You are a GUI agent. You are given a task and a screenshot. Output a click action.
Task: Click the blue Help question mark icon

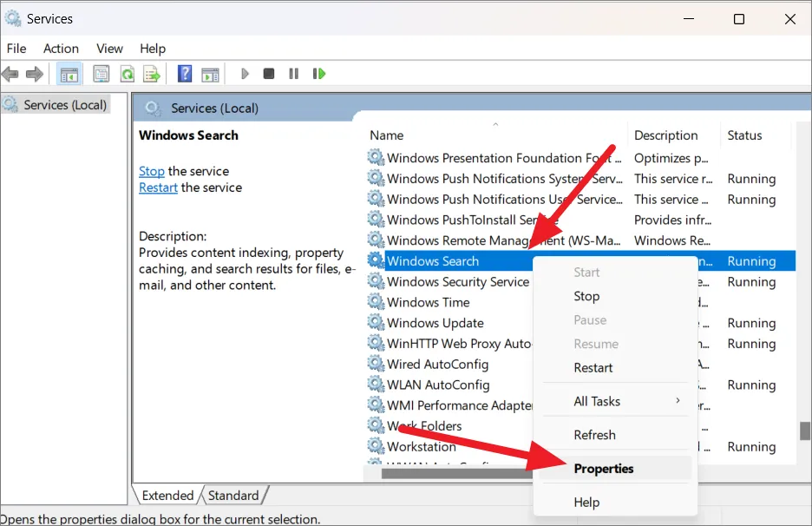185,75
